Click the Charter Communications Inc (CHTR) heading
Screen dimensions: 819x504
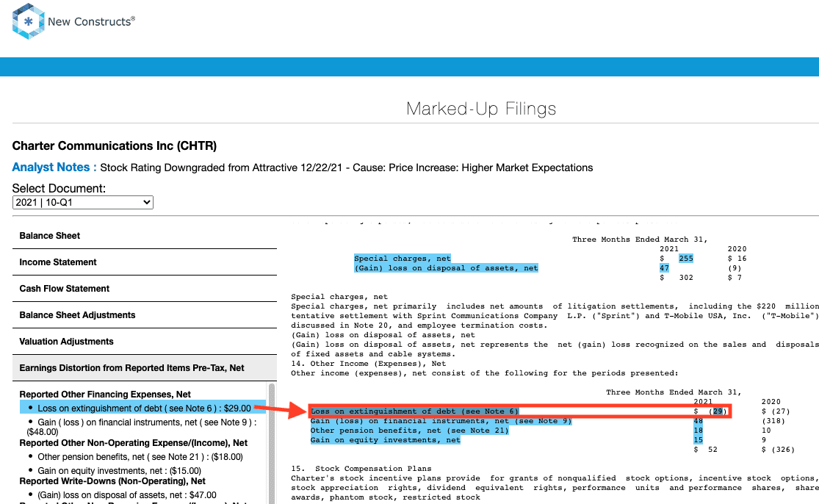pyautogui.click(x=115, y=145)
